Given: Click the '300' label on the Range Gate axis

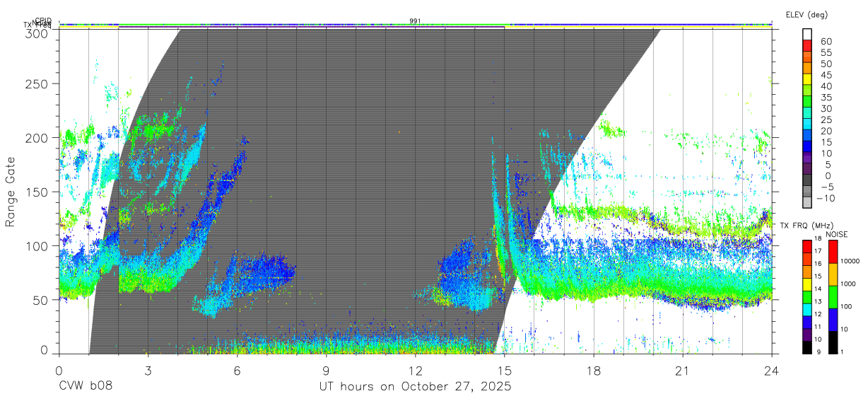Looking at the screenshot, I should click(x=38, y=33).
